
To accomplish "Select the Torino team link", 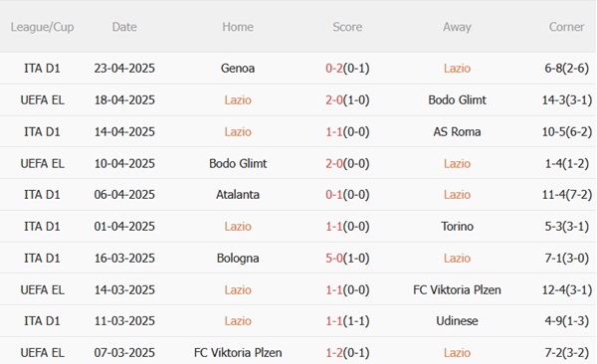I will (457, 227).
